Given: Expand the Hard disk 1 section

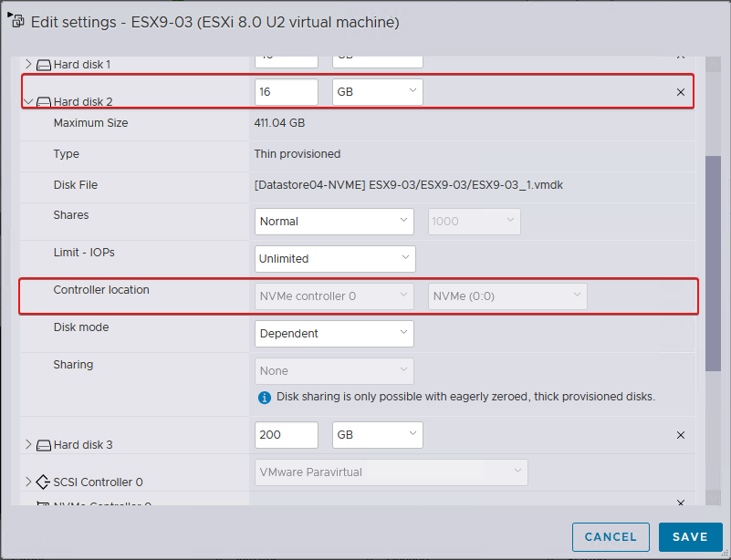Looking at the screenshot, I should pyautogui.click(x=27, y=65).
